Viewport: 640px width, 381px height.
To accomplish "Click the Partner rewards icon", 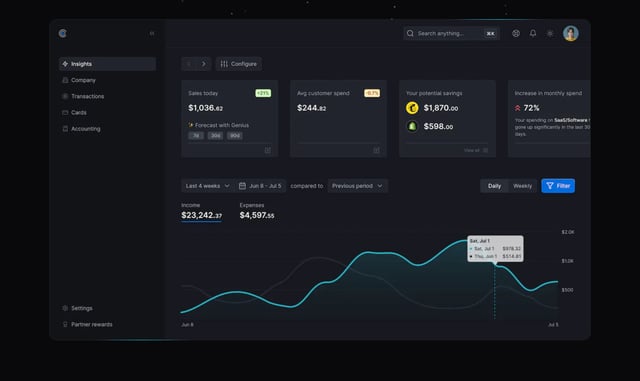I will click(65, 325).
